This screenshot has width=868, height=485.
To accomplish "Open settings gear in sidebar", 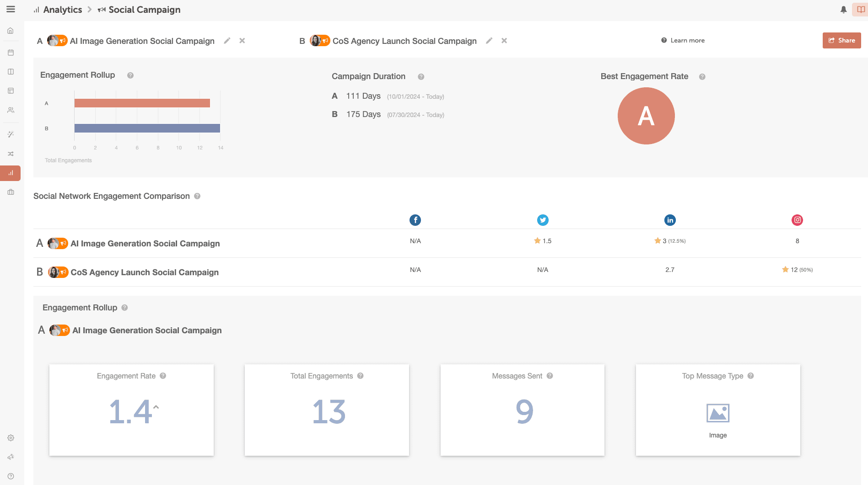I will coord(11,438).
